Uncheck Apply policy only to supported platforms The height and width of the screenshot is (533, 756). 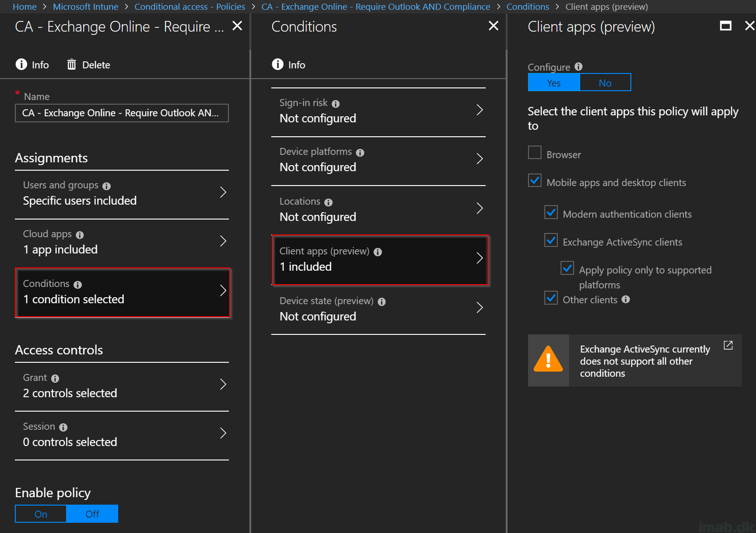(x=567, y=268)
